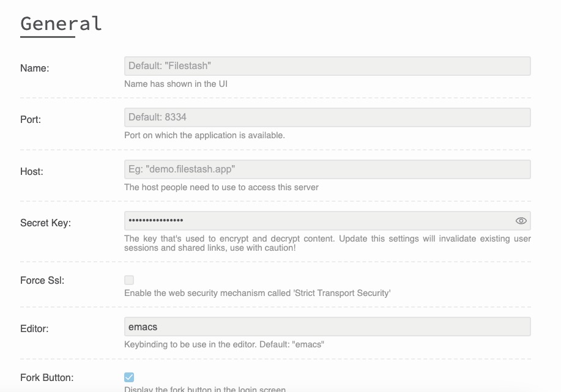Click the 'Force Ssl:' label

(x=40, y=280)
